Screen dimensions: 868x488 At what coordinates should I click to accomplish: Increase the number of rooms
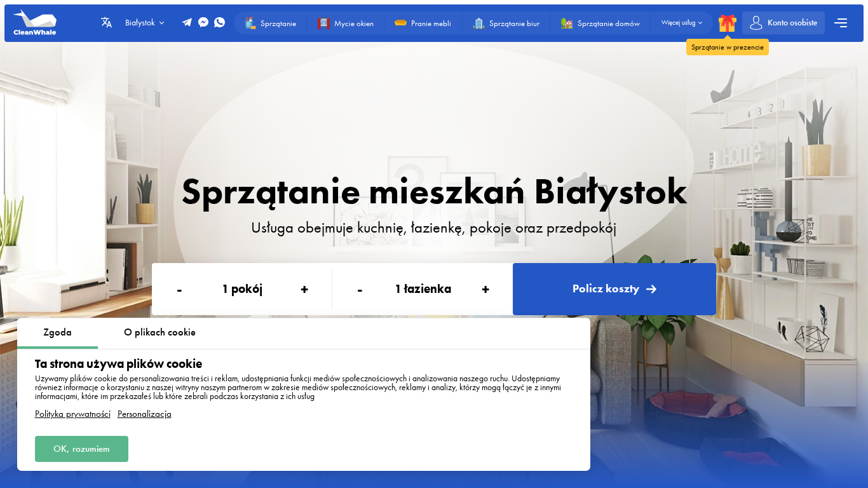tap(304, 290)
